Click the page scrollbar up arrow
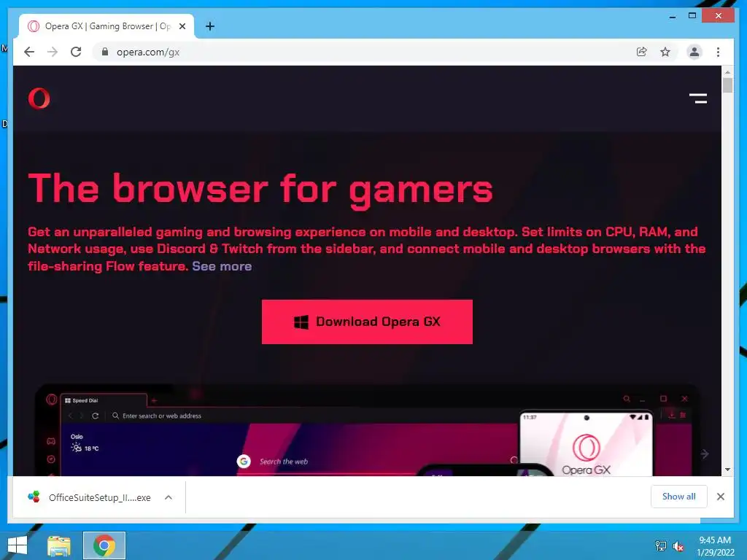 click(727, 72)
